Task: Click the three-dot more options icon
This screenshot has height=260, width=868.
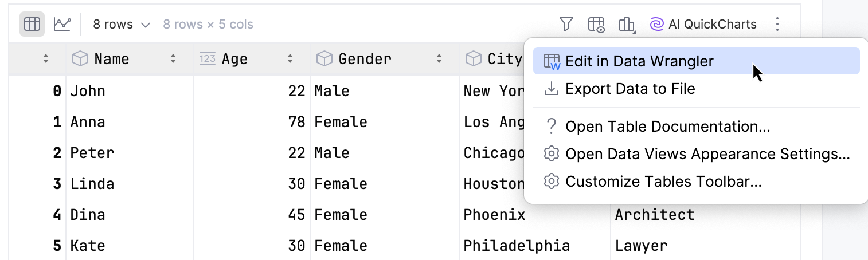Action: (x=777, y=24)
